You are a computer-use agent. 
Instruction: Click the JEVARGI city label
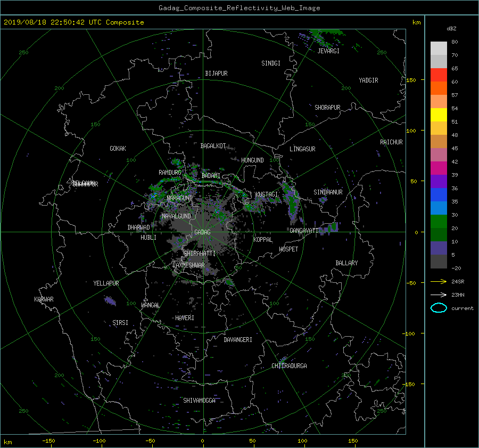(x=328, y=51)
